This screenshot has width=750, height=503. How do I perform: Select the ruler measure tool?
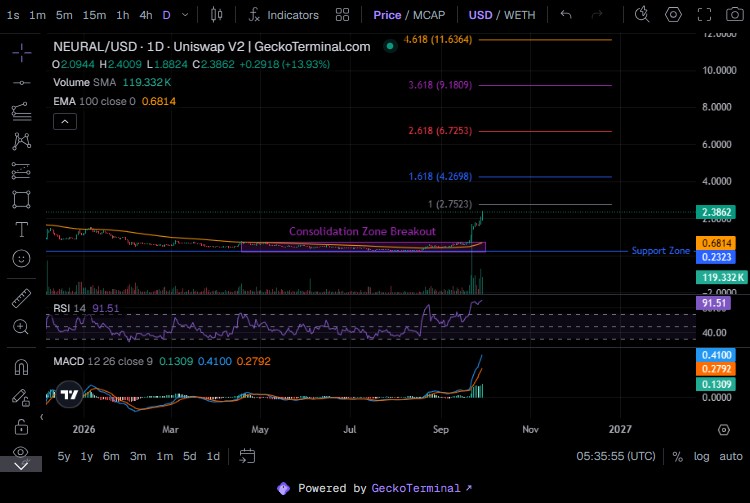(x=22, y=298)
